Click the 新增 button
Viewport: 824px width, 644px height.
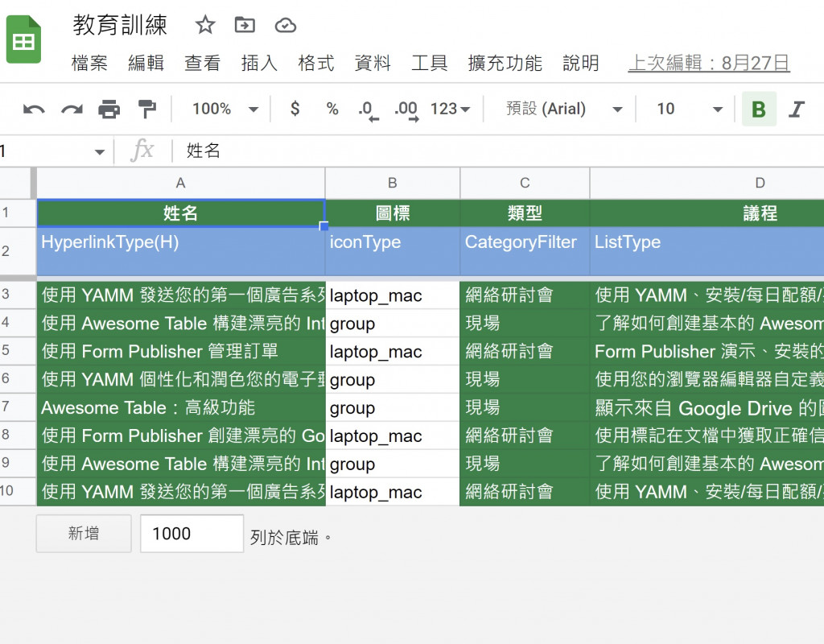coord(84,534)
